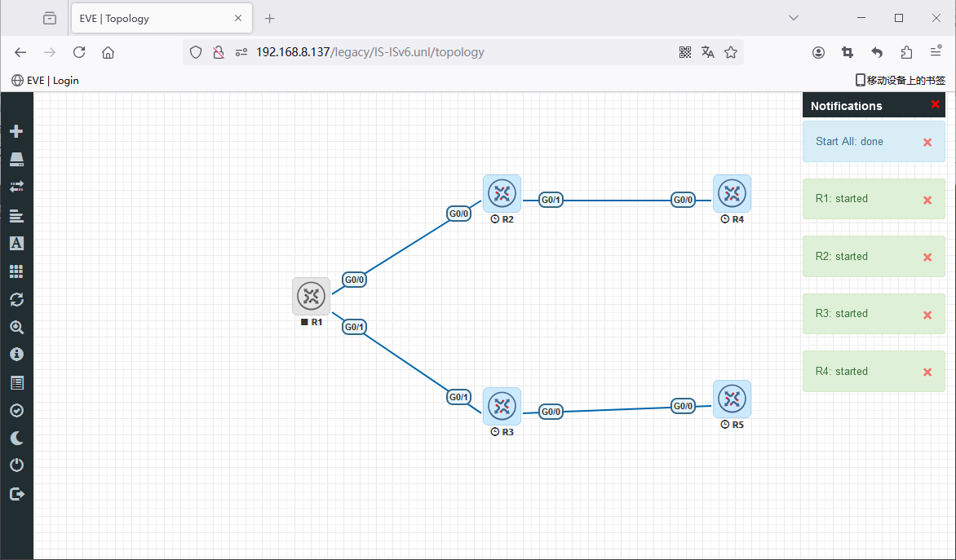The height and width of the screenshot is (560, 956).
Task: Expand the browser tab list chevron
Action: (794, 18)
